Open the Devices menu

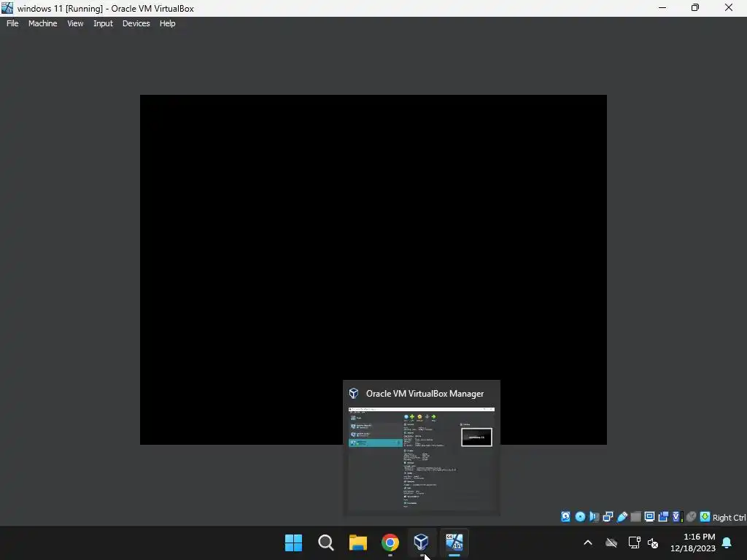136,23
